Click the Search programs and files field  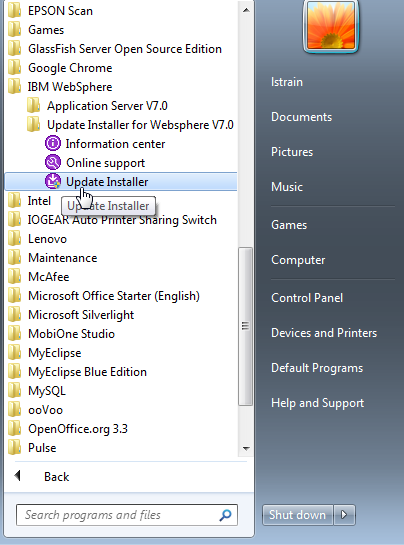pyautogui.click(x=127, y=515)
